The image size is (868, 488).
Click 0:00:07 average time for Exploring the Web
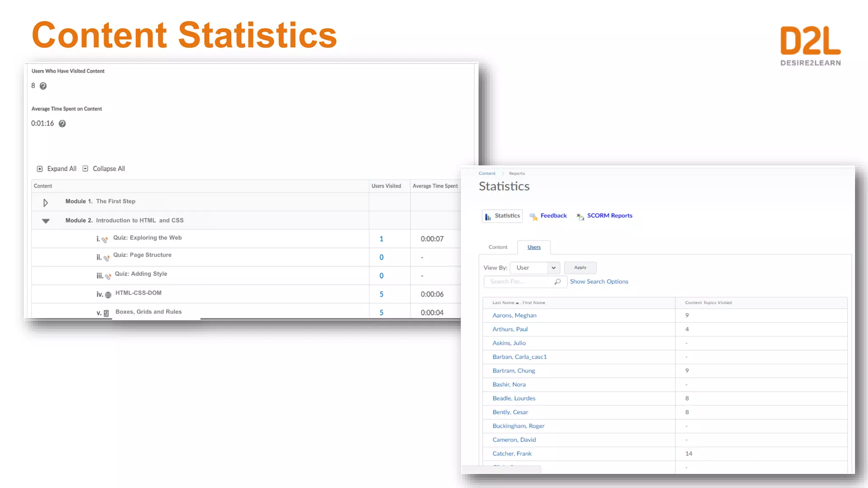pyautogui.click(x=432, y=239)
